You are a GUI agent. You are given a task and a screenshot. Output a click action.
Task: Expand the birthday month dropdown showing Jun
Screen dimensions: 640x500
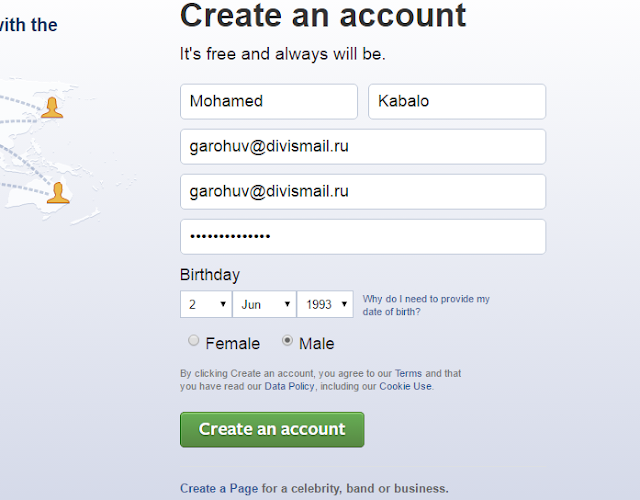tap(264, 304)
